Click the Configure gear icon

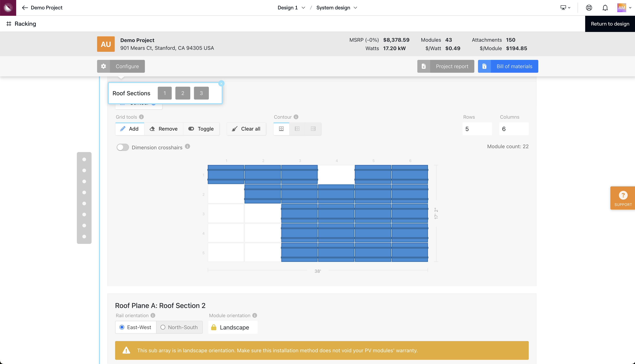coord(104,66)
